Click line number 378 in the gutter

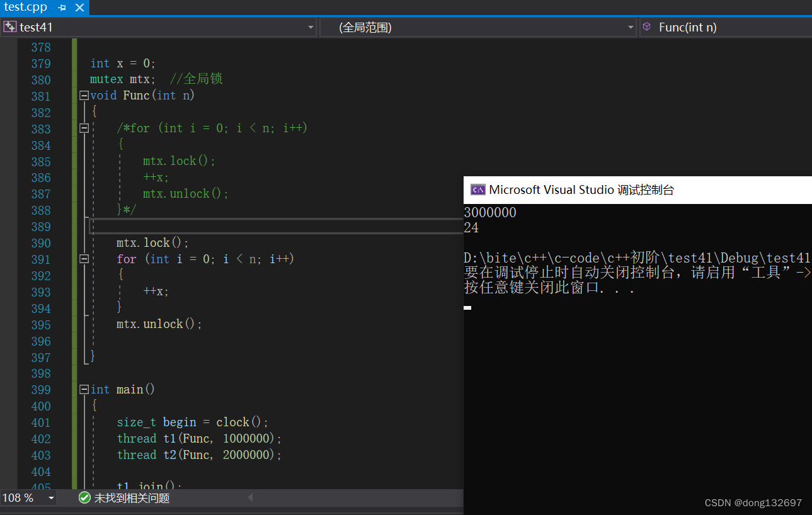coord(41,47)
